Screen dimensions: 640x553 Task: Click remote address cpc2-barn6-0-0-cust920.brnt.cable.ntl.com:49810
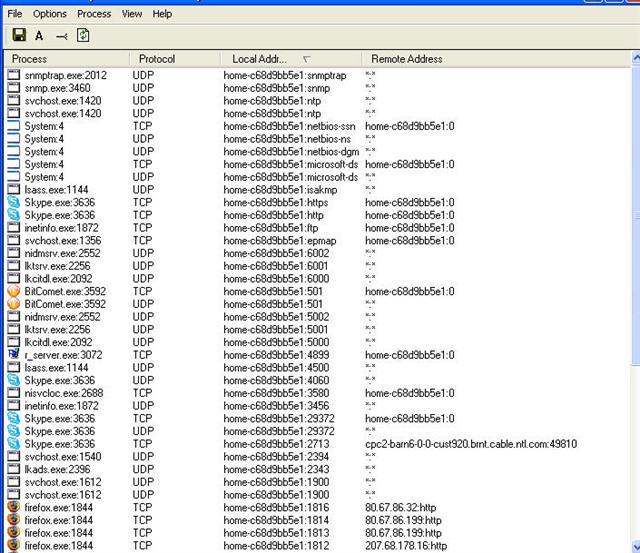click(x=471, y=444)
